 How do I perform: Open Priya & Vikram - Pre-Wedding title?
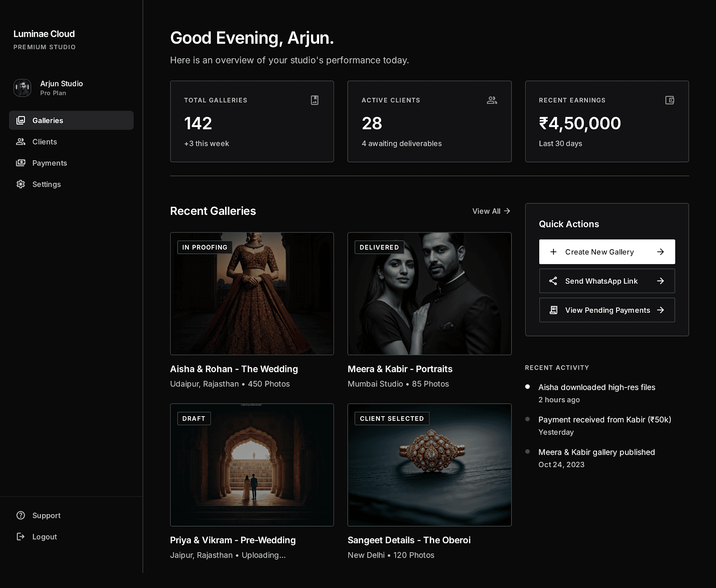click(233, 540)
